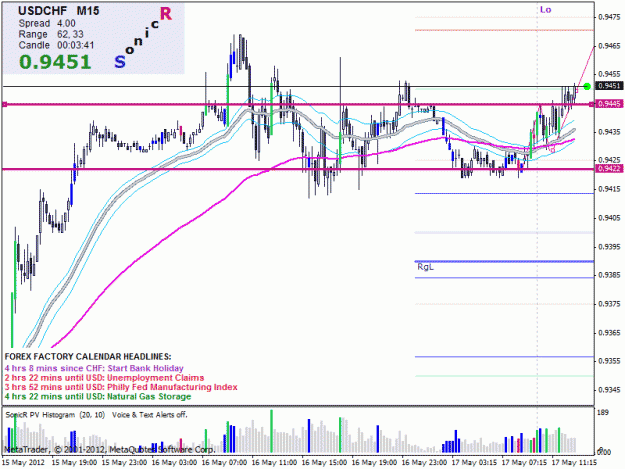Click the 0.9385 price scale value
Viewport: 625px width, 469px height.
[610, 275]
